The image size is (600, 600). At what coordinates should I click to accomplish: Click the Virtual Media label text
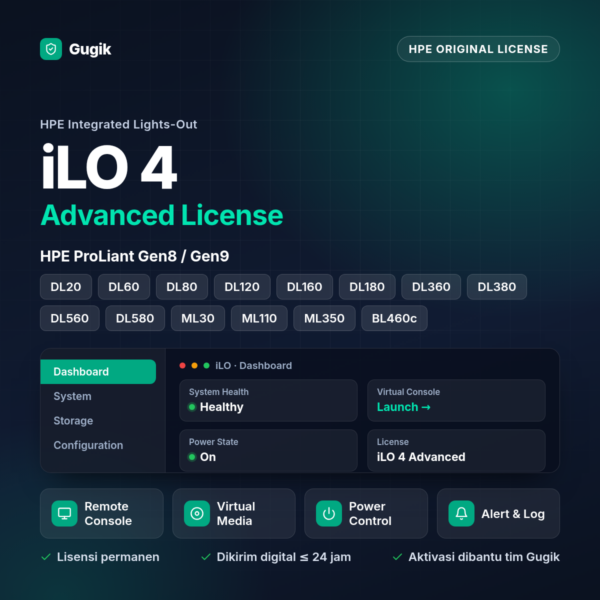tap(236, 514)
